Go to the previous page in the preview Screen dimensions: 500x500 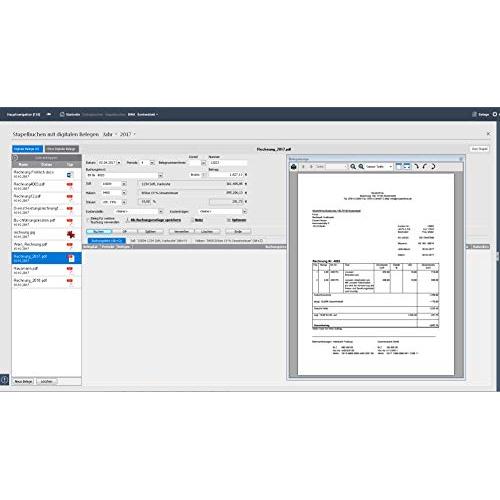point(303,166)
